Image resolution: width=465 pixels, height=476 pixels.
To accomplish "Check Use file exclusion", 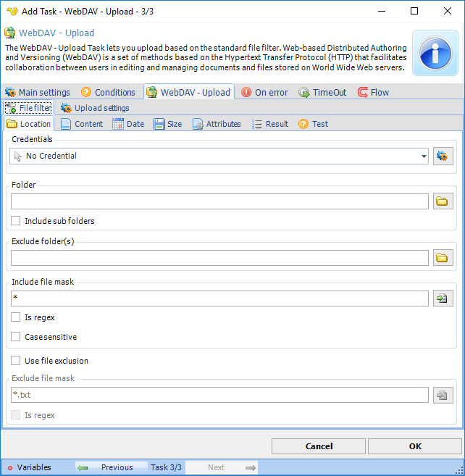I will coord(15,361).
